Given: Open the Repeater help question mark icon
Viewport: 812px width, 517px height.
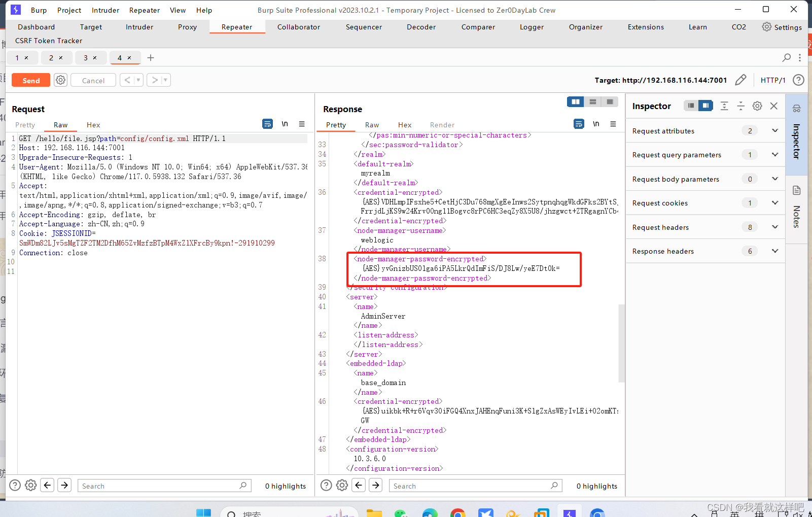Looking at the screenshot, I should coord(798,80).
